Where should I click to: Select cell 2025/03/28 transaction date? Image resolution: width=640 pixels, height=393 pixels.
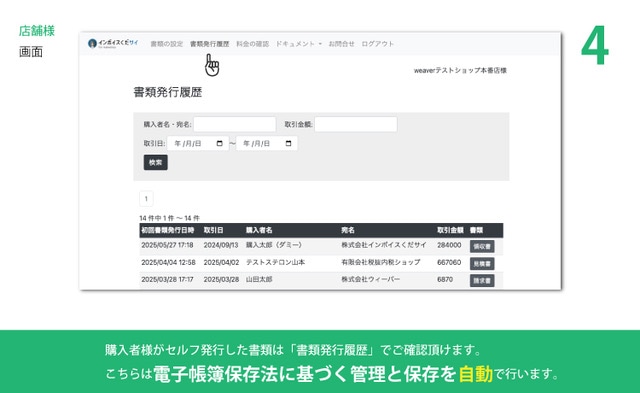(x=221, y=279)
